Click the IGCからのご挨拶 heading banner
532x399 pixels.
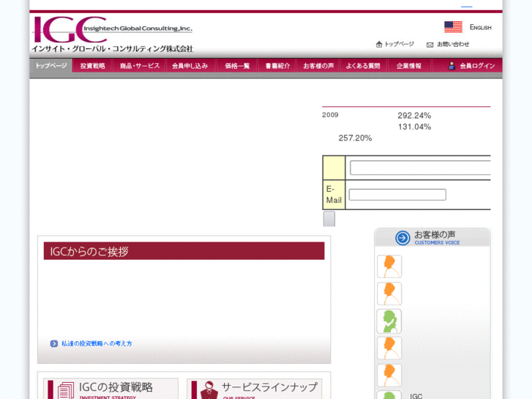click(184, 251)
